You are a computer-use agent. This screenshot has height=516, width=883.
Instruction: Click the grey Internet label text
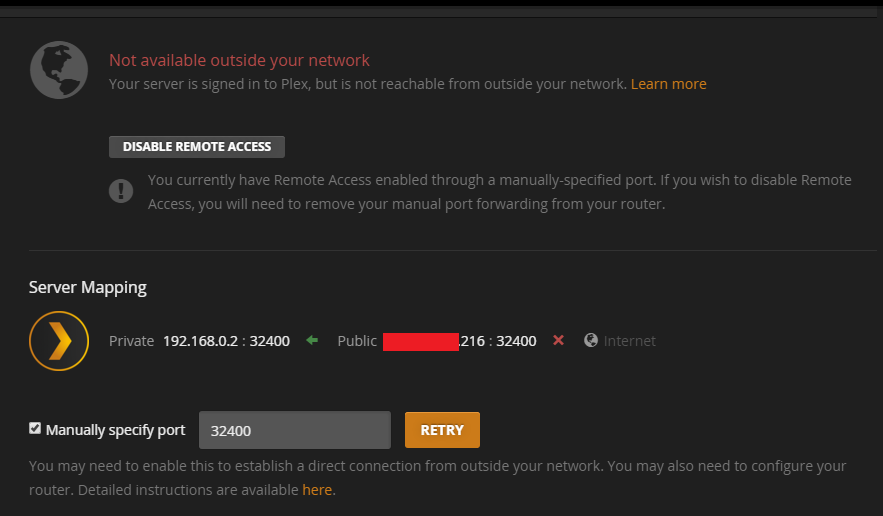(x=630, y=341)
